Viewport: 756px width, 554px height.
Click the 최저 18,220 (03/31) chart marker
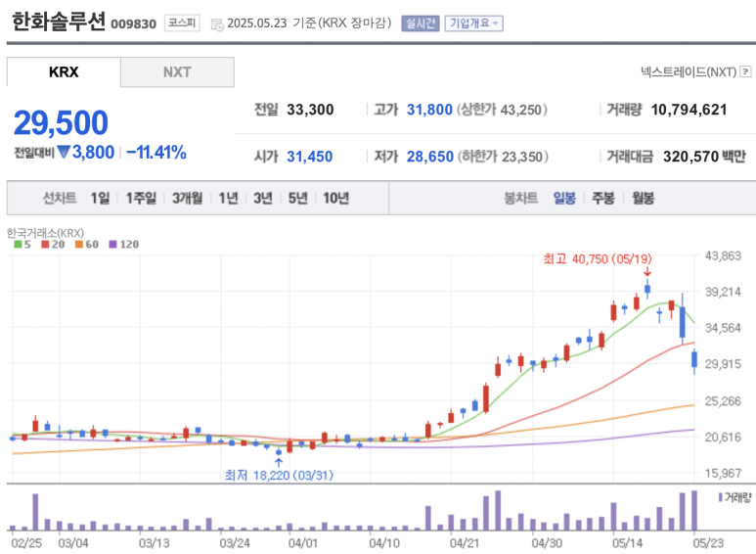[x=279, y=476]
